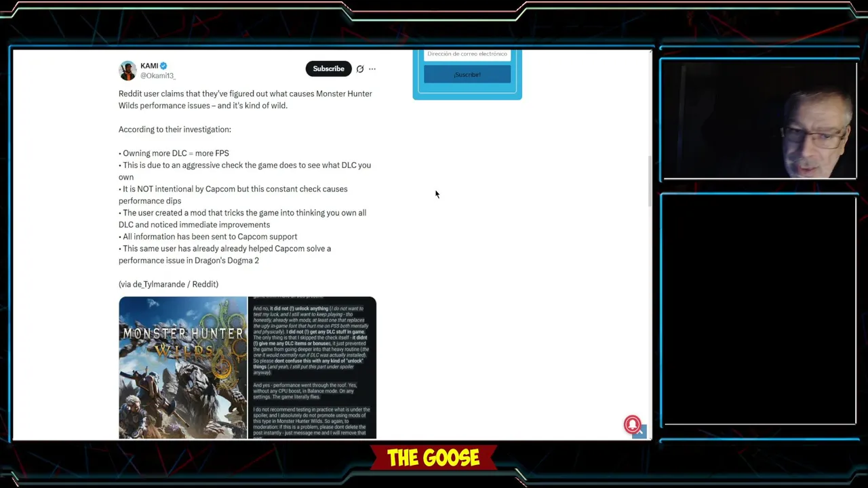
Task: Open the @Okami13_ handle link
Action: click(x=158, y=76)
